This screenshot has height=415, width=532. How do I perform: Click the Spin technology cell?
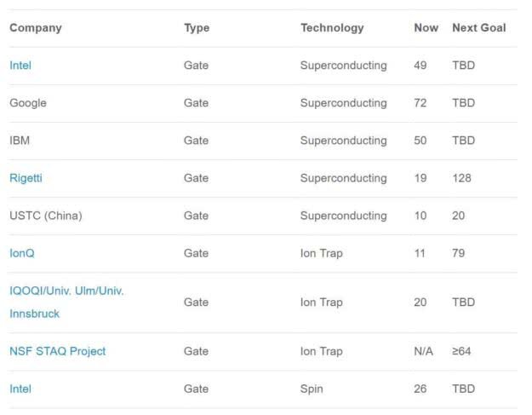312,389
